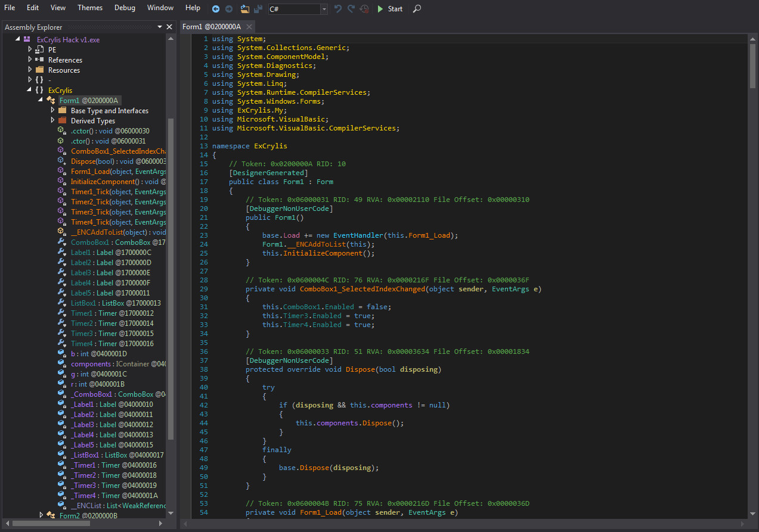The height and width of the screenshot is (532, 759).
Task: Open the File menu
Action: coord(10,8)
